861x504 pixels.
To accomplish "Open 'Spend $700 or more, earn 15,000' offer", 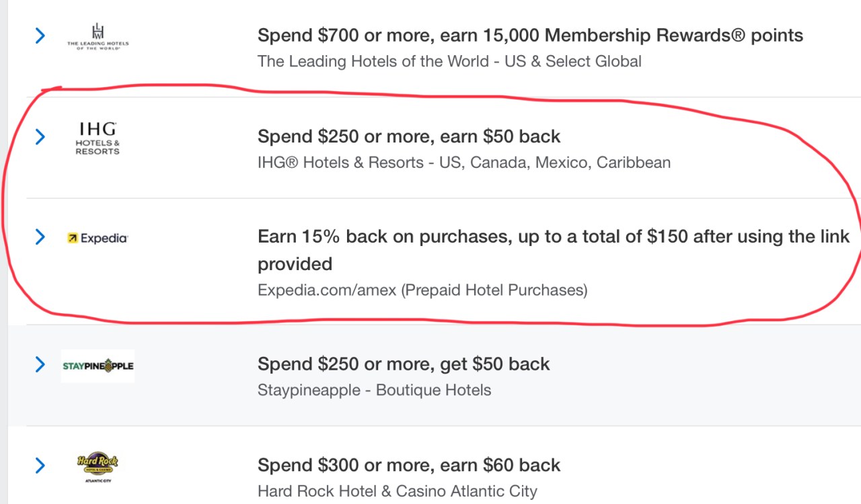I will pyautogui.click(x=530, y=35).
